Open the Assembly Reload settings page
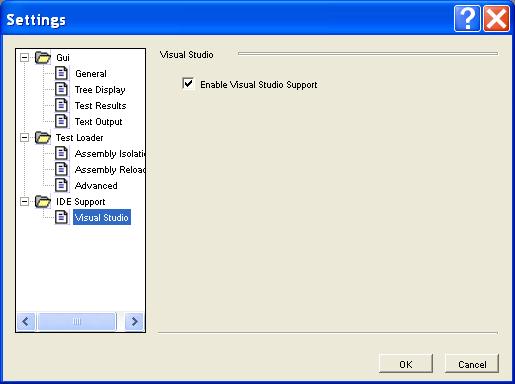The image size is (515, 384). 110,170
